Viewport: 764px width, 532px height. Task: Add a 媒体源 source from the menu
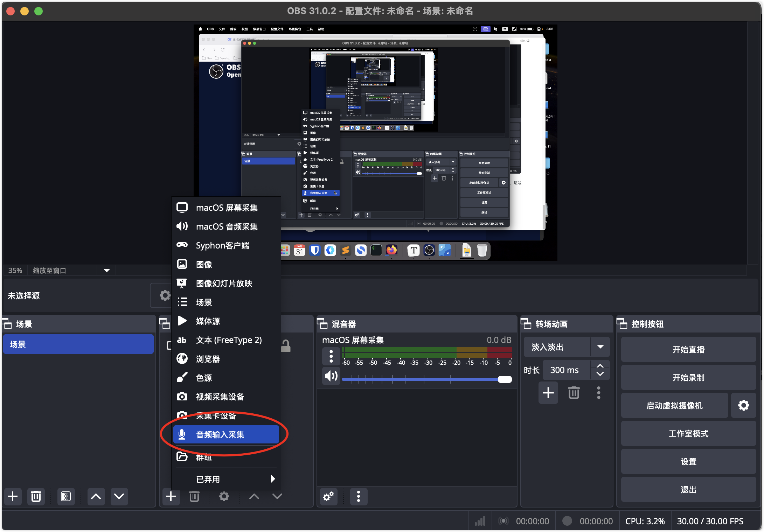click(226, 321)
